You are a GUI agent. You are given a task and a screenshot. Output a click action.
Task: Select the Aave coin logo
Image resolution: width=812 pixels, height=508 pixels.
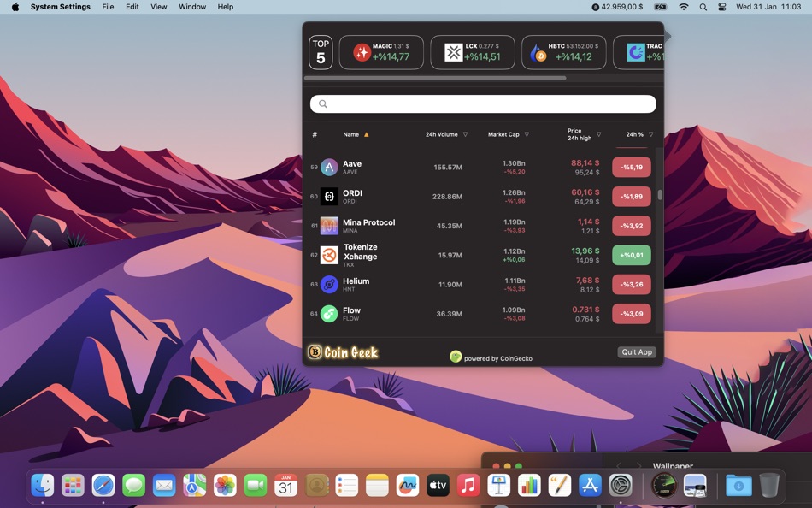pyautogui.click(x=329, y=167)
